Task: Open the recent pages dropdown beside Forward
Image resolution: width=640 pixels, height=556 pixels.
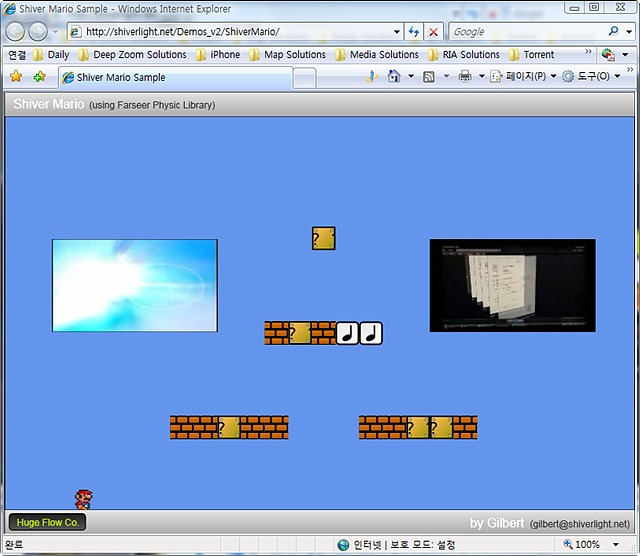Action: tap(56, 31)
